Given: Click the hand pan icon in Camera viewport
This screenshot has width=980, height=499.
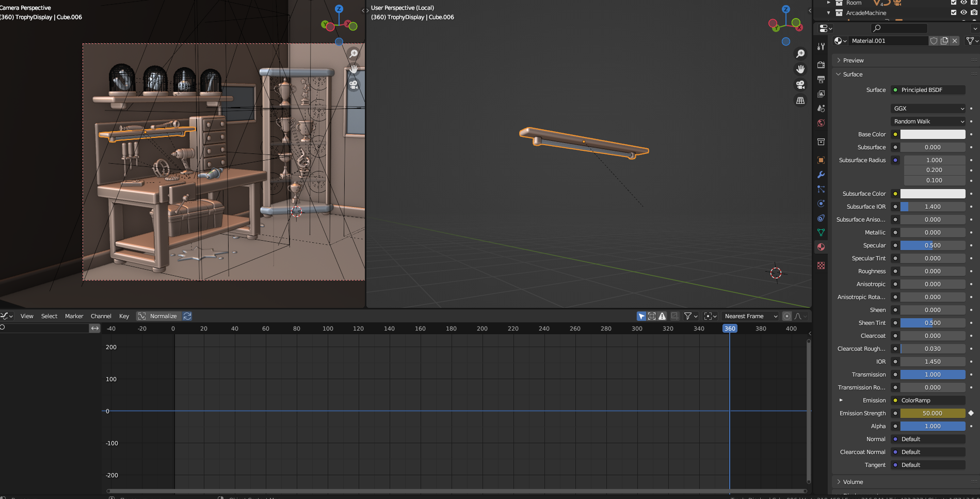Looking at the screenshot, I should [x=354, y=69].
